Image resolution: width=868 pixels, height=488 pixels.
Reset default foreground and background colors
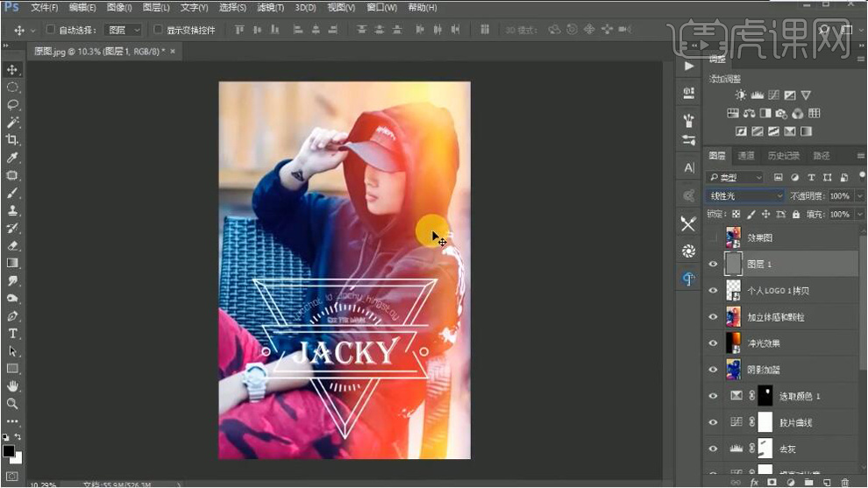click(x=5, y=437)
